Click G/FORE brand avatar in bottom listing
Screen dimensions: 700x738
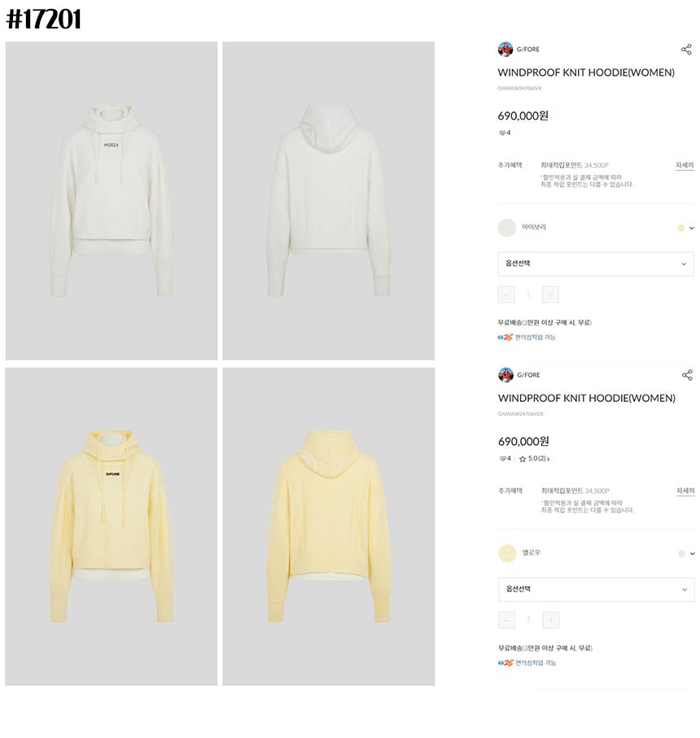pyautogui.click(x=505, y=374)
